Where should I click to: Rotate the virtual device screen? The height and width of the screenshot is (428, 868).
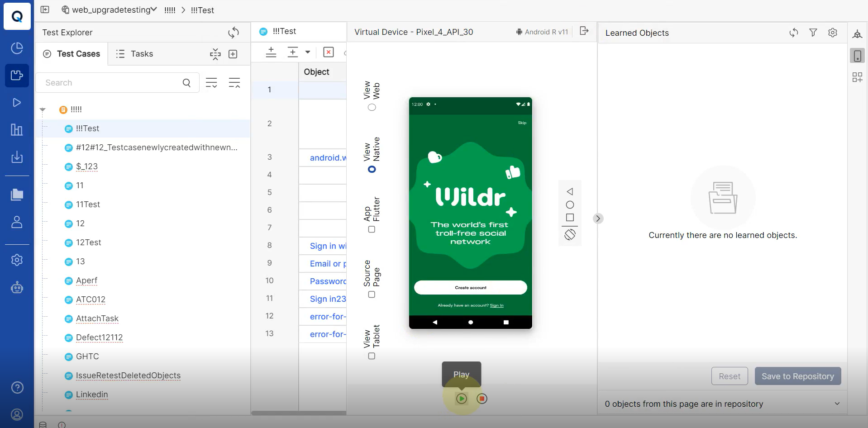point(570,234)
